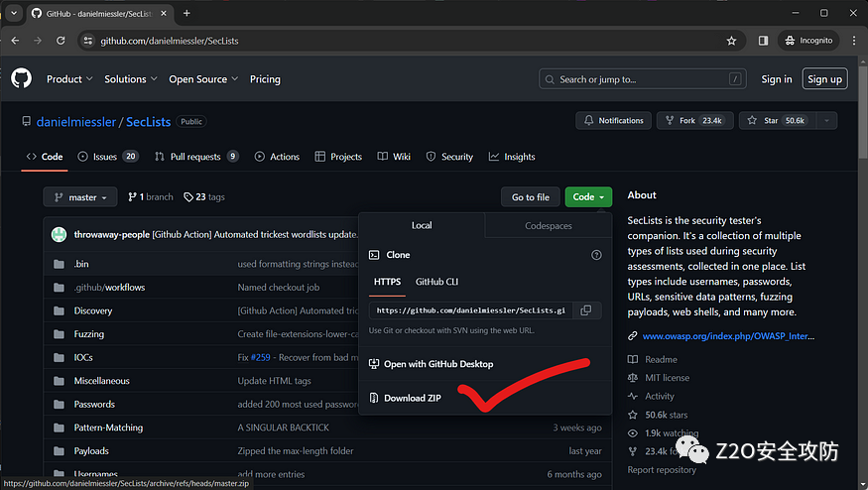Open the green Code dropdown button
The height and width of the screenshot is (490, 868).
coord(588,197)
